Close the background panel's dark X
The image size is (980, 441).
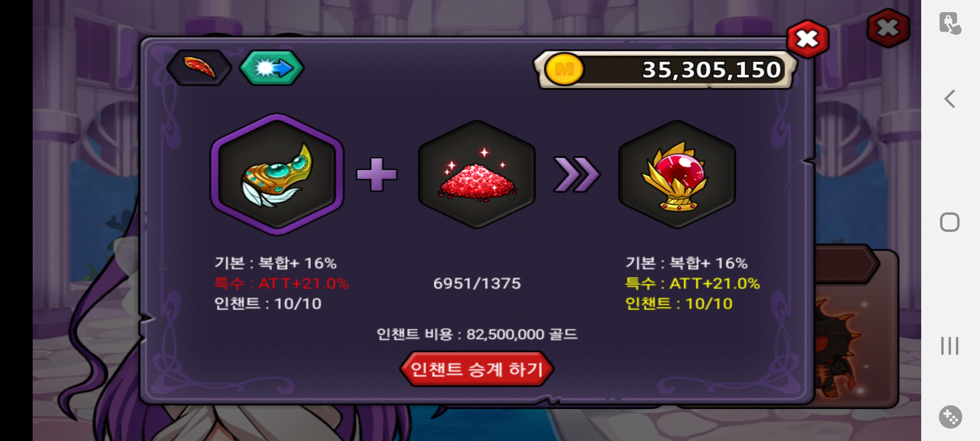[888, 28]
